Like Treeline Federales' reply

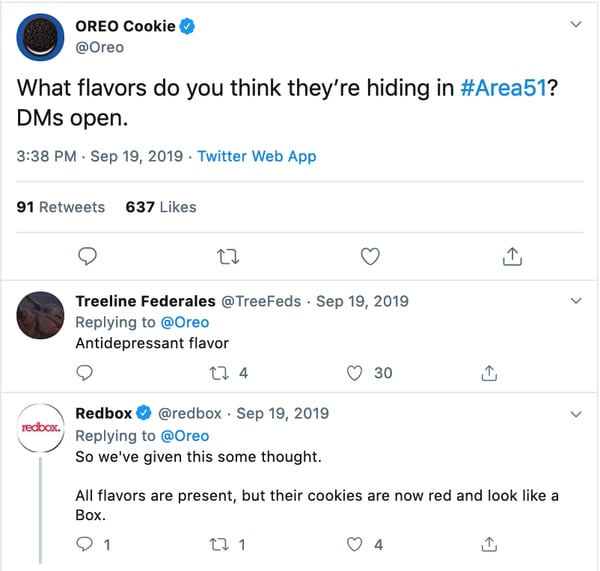[354, 373]
